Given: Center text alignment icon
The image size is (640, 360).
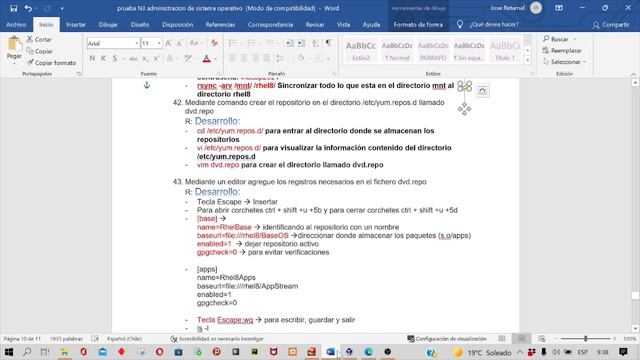Looking at the screenshot, I should click(244, 58).
